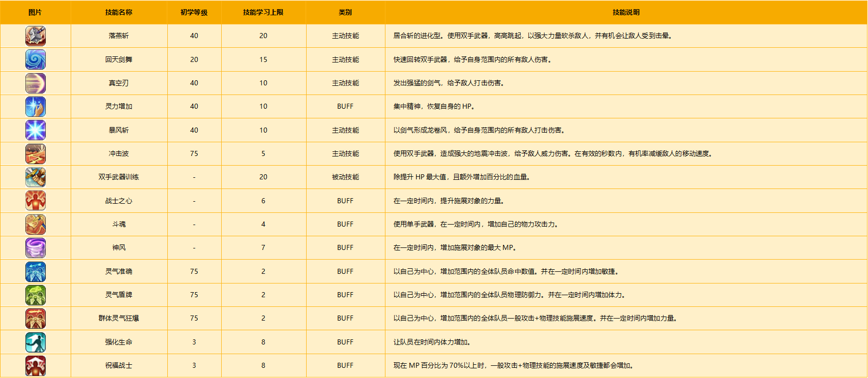
Task: Click the 真空刃 skill icon
Action: coord(36,83)
